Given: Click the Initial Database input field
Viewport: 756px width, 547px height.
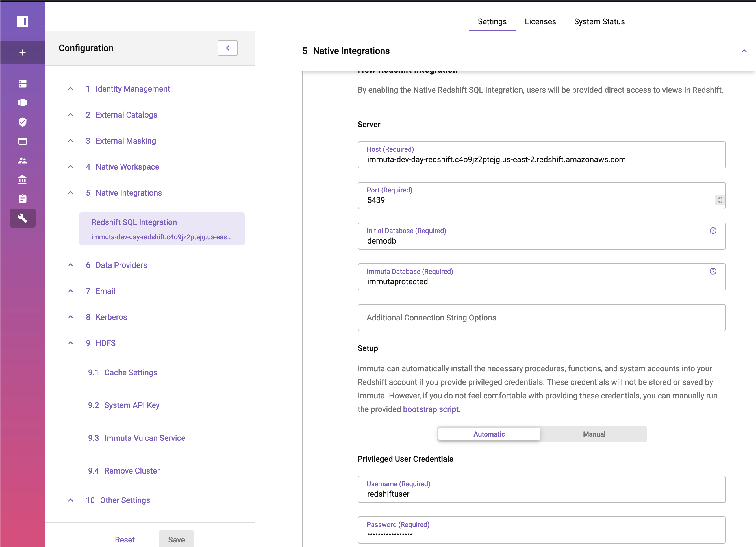Looking at the screenshot, I should pyautogui.click(x=542, y=236).
